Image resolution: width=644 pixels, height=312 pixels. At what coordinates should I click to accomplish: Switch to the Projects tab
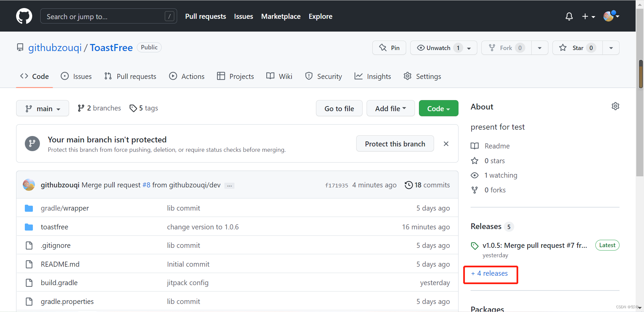click(x=235, y=76)
